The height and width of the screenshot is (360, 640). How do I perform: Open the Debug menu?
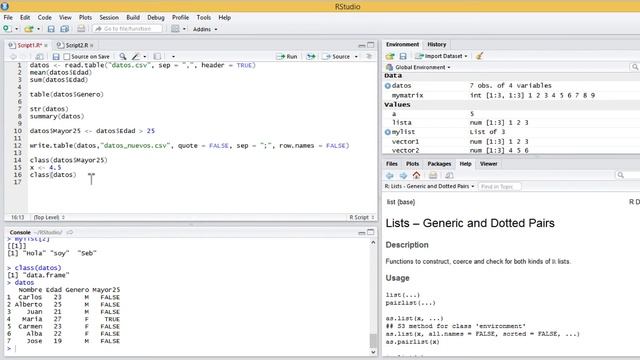click(x=156, y=18)
